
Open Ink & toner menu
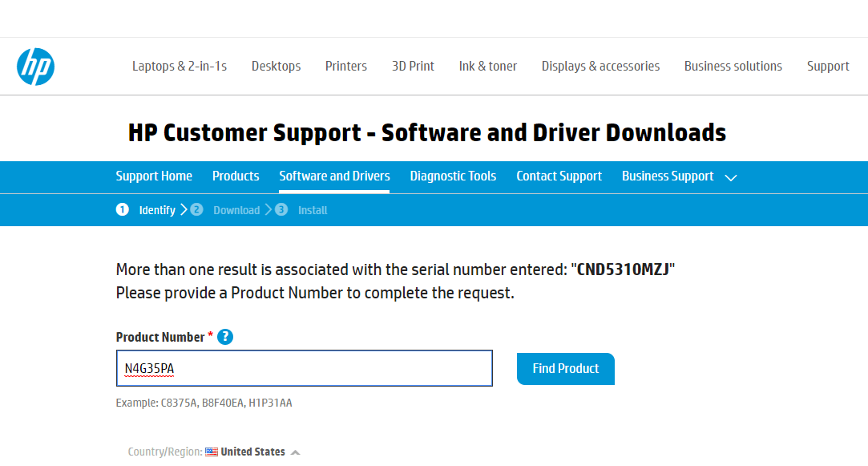pyautogui.click(x=488, y=66)
